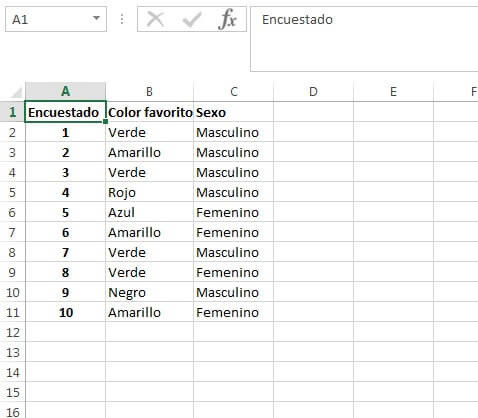This screenshot has height=418, width=478.
Task: Click cell C2 'Masculino'
Action: (233, 132)
